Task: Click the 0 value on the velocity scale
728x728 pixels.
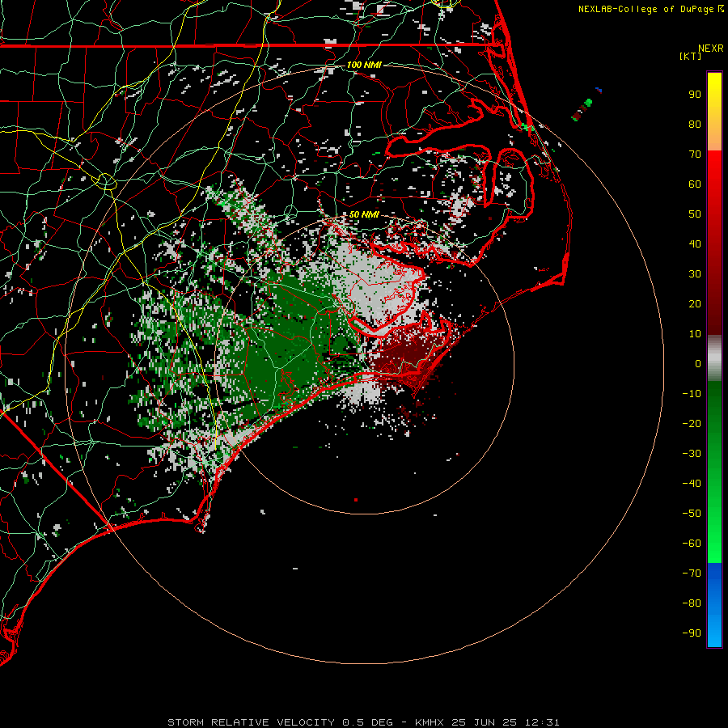Action: click(x=698, y=364)
